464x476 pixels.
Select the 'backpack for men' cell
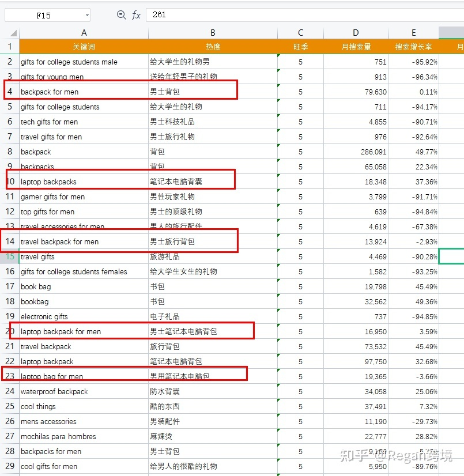[x=84, y=92]
